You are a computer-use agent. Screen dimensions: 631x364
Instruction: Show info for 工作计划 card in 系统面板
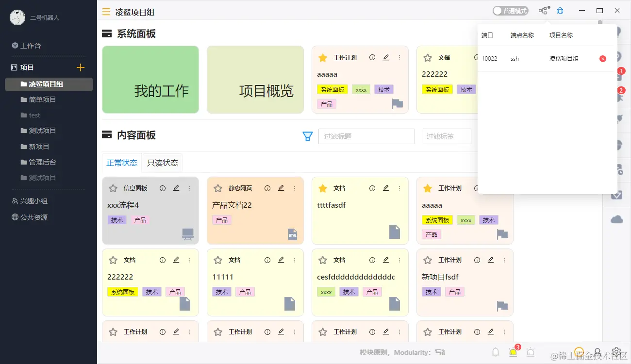pos(372,57)
